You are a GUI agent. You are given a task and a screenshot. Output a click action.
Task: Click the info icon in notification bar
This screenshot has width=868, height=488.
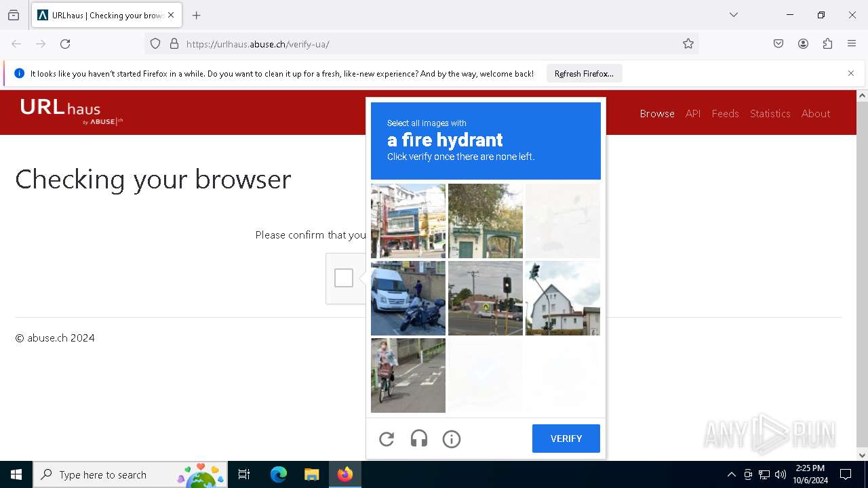click(x=19, y=73)
